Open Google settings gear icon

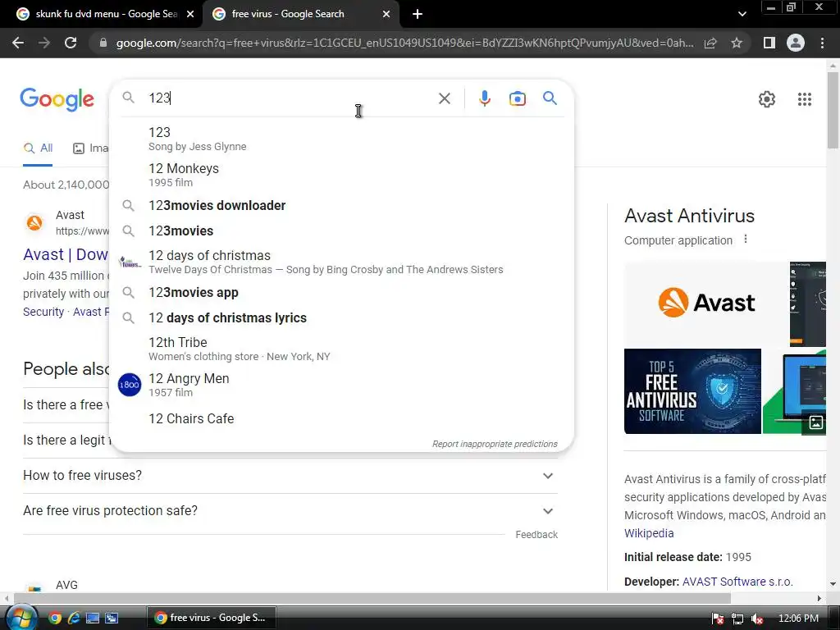tap(767, 99)
